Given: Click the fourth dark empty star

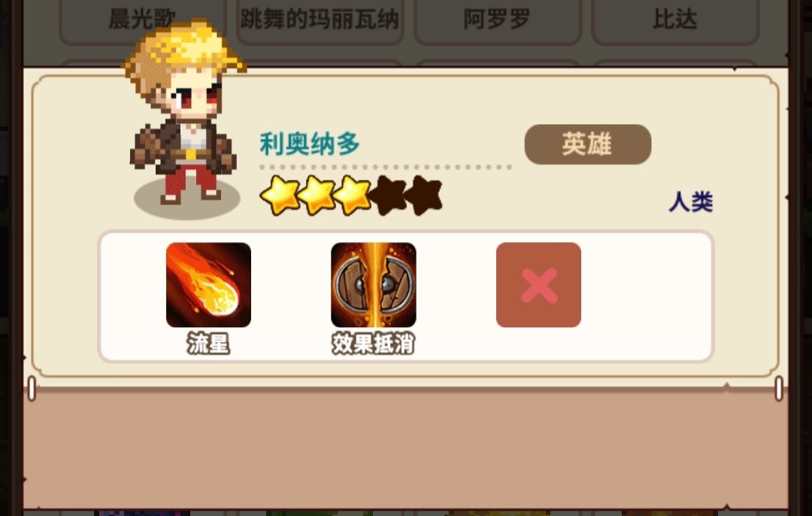Looking at the screenshot, I should click(x=389, y=196).
